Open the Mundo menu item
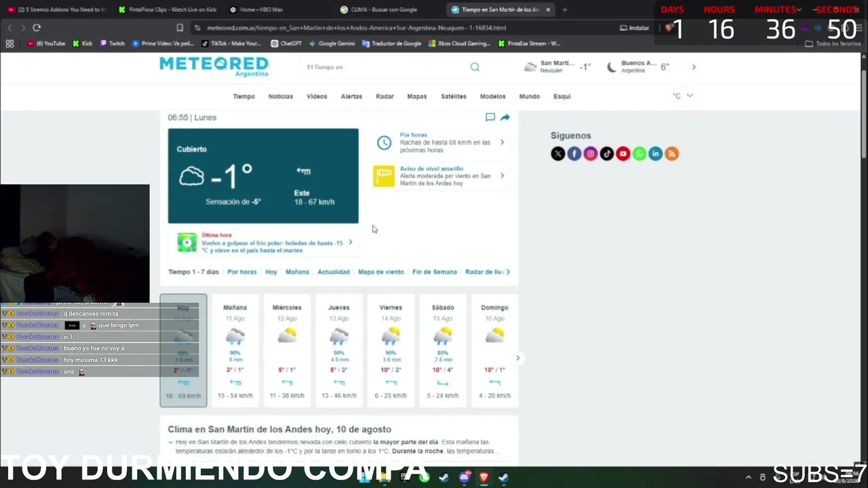The width and height of the screenshot is (868, 488). tap(530, 96)
